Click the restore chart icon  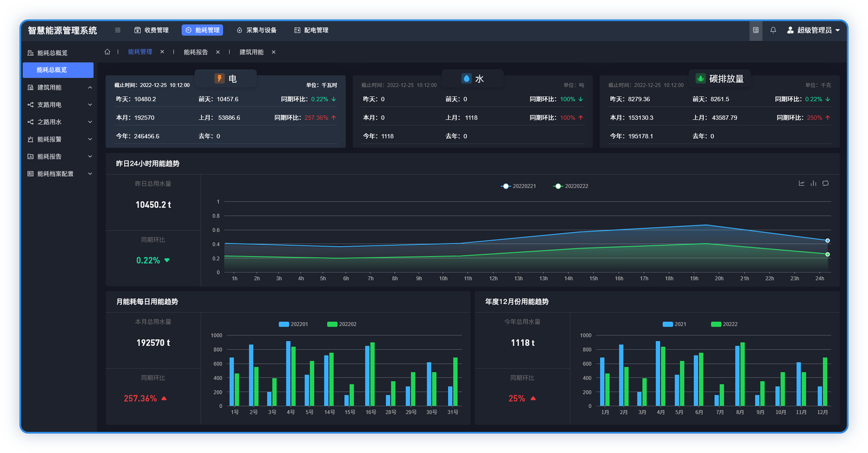coord(826,183)
